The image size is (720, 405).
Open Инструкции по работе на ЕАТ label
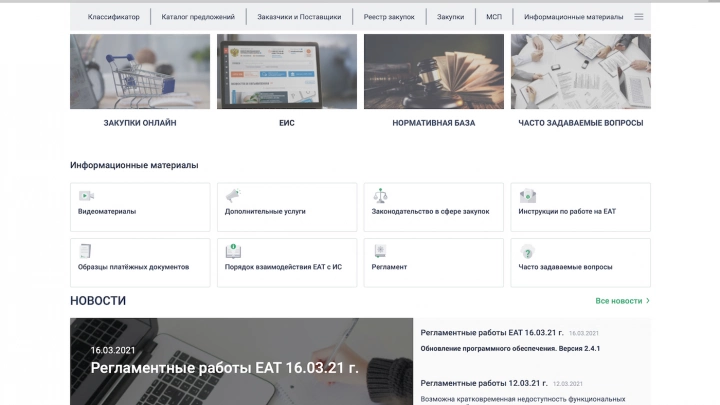click(x=567, y=211)
